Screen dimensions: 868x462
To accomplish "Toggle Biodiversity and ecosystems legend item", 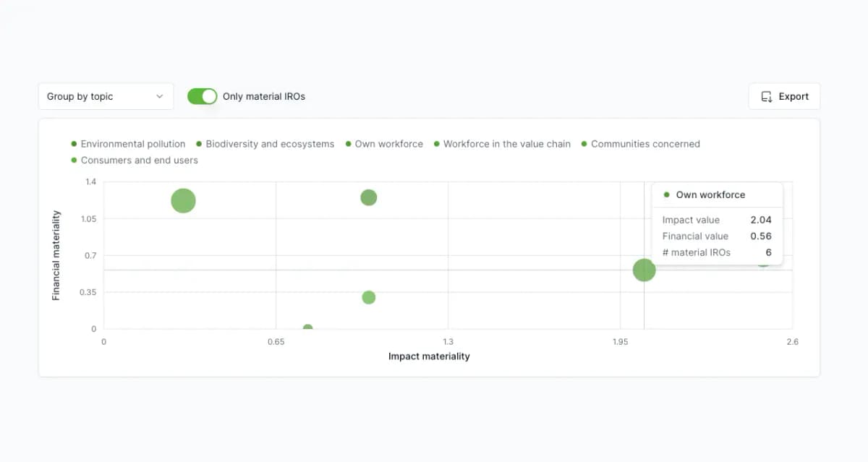I will [x=265, y=144].
